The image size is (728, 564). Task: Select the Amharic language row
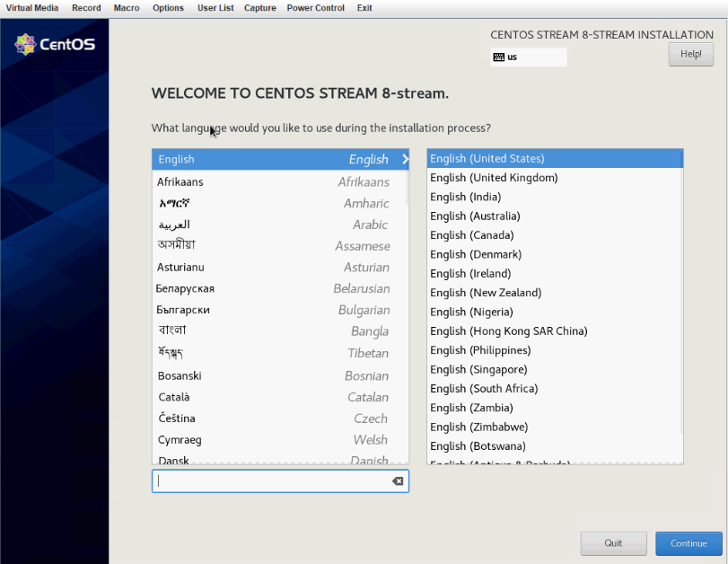coord(280,203)
